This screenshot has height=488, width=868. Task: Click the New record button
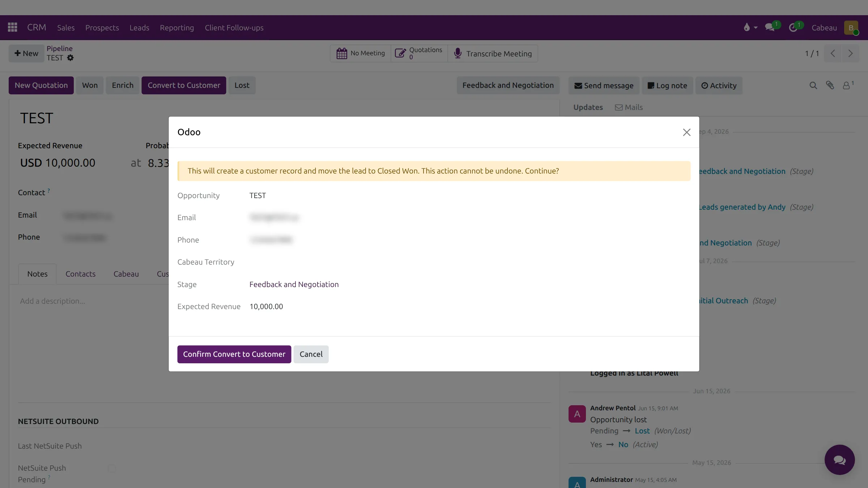(26, 53)
